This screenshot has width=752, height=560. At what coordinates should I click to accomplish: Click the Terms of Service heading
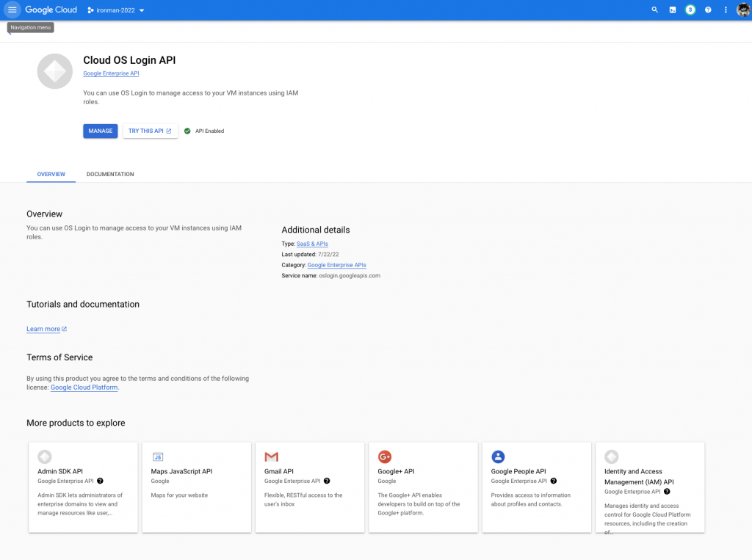click(59, 357)
